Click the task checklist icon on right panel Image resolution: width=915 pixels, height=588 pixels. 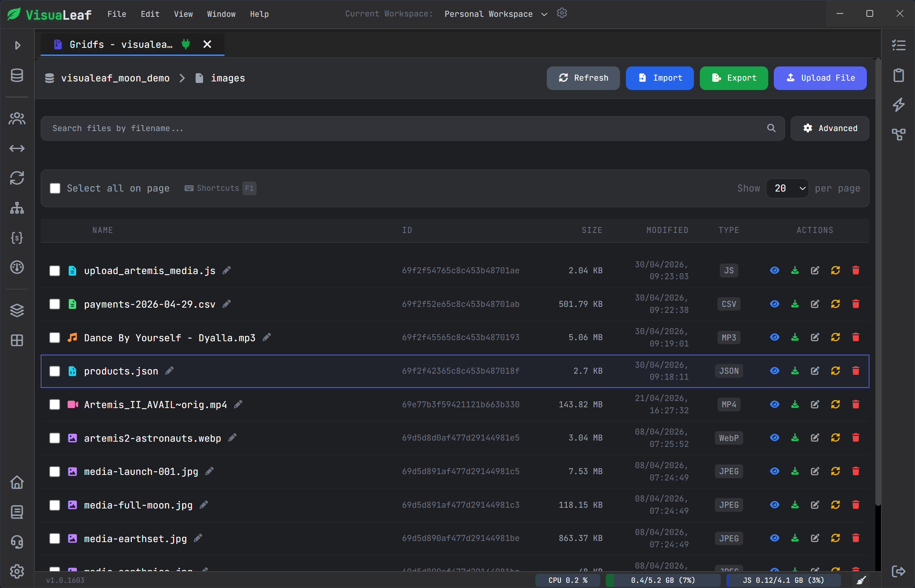tap(899, 45)
